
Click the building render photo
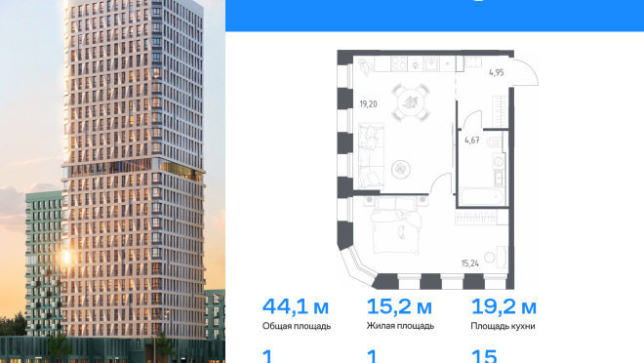tap(112, 181)
